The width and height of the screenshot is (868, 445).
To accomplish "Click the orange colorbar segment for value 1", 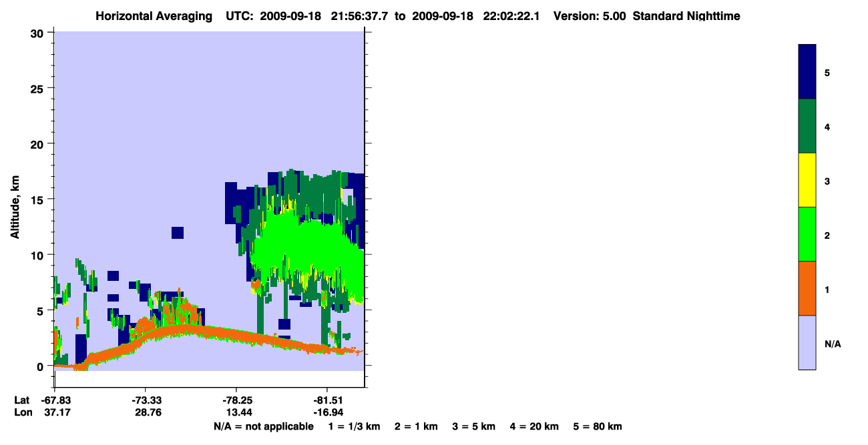I will point(807,288).
